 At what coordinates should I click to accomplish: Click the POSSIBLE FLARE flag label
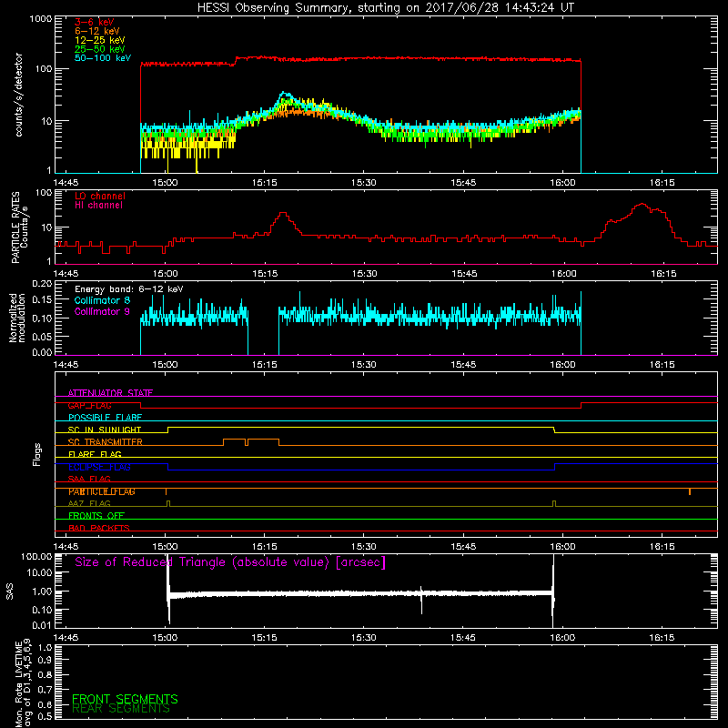(x=105, y=418)
